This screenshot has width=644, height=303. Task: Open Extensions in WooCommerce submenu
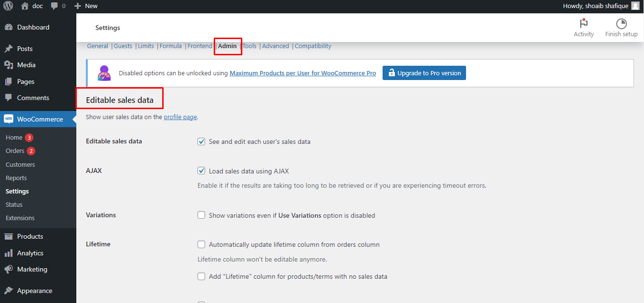click(20, 218)
